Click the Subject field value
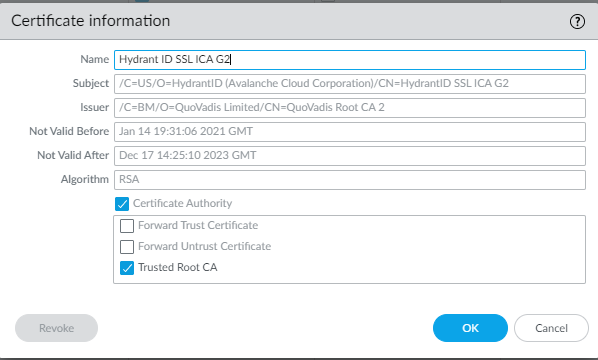 350,84
